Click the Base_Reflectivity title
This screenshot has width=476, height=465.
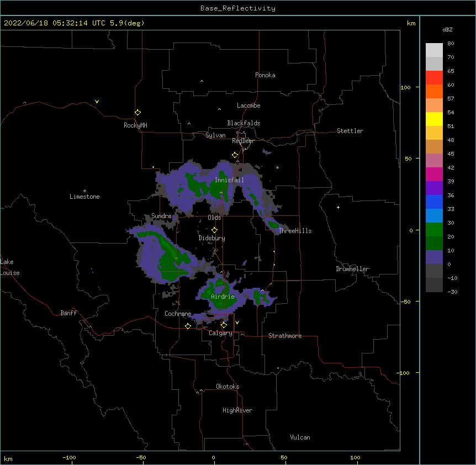[238, 8]
